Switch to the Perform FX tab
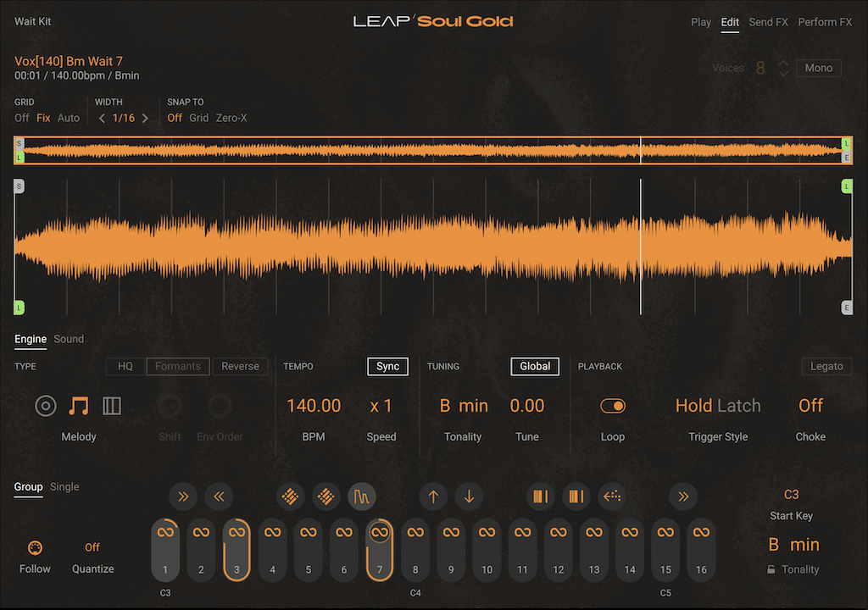The width and height of the screenshot is (868, 610). tap(825, 22)
